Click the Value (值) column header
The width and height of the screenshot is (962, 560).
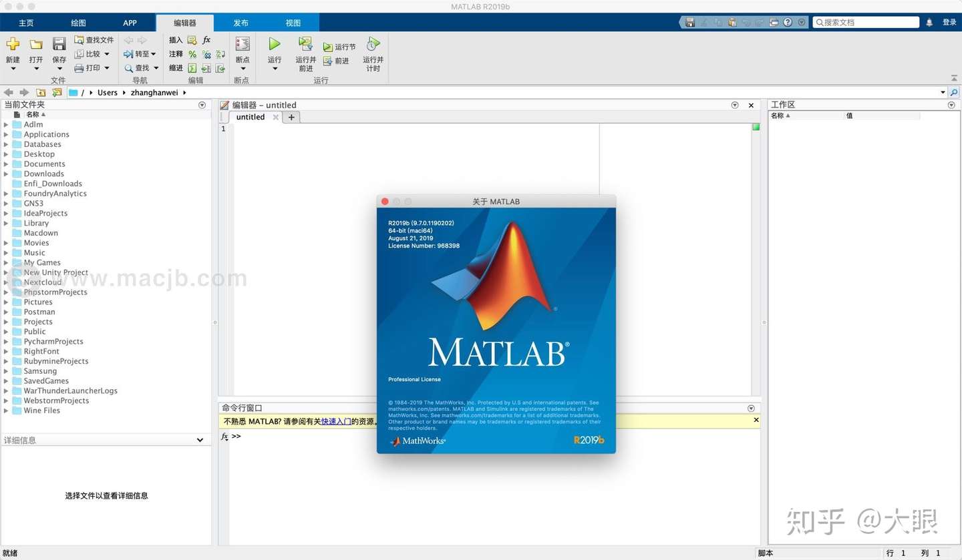[x=850, y=115]
